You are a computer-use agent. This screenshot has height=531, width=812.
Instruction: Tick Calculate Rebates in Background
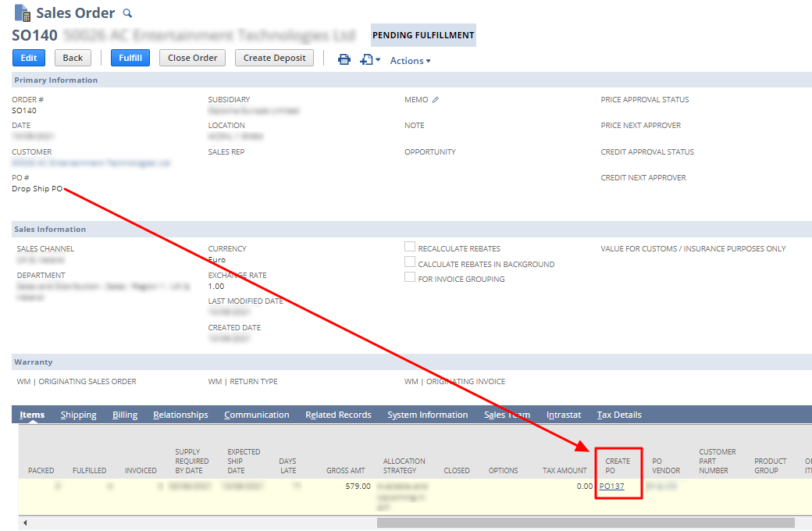[x=410, y=263]
